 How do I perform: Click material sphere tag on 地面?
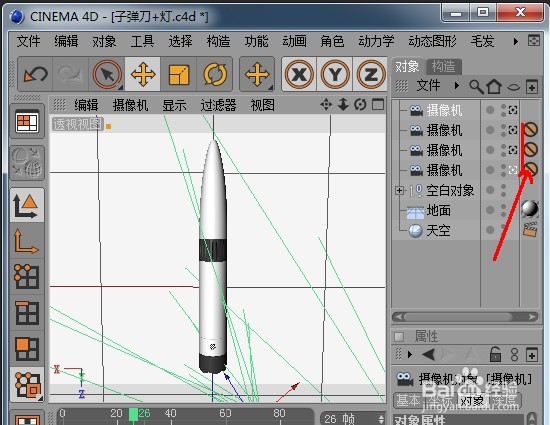click(x=530, y=209)
